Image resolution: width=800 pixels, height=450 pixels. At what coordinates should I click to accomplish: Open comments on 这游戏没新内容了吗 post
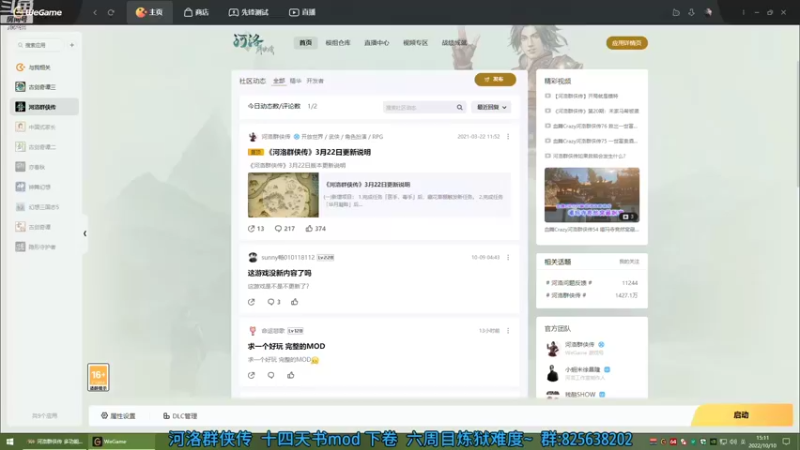click(x=274, y=302)
